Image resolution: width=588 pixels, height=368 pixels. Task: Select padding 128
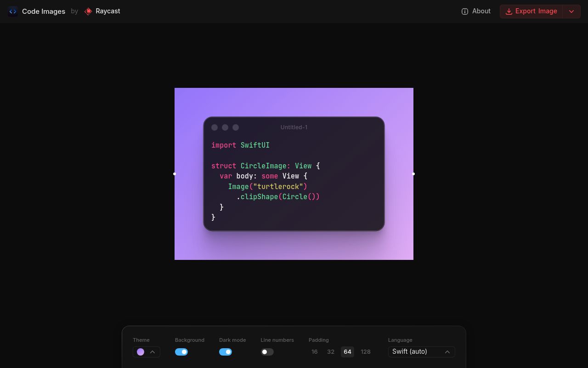[x=366, y=352]
